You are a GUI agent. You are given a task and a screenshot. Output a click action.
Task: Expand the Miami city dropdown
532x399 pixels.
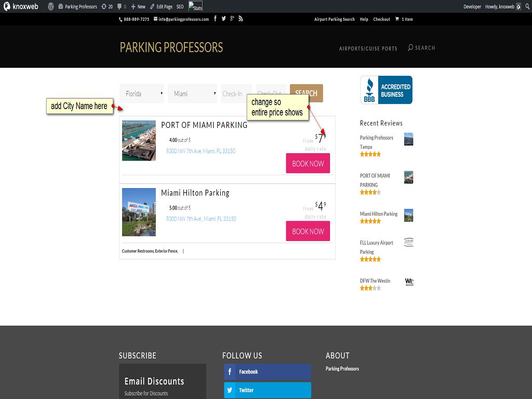[192, 94]
